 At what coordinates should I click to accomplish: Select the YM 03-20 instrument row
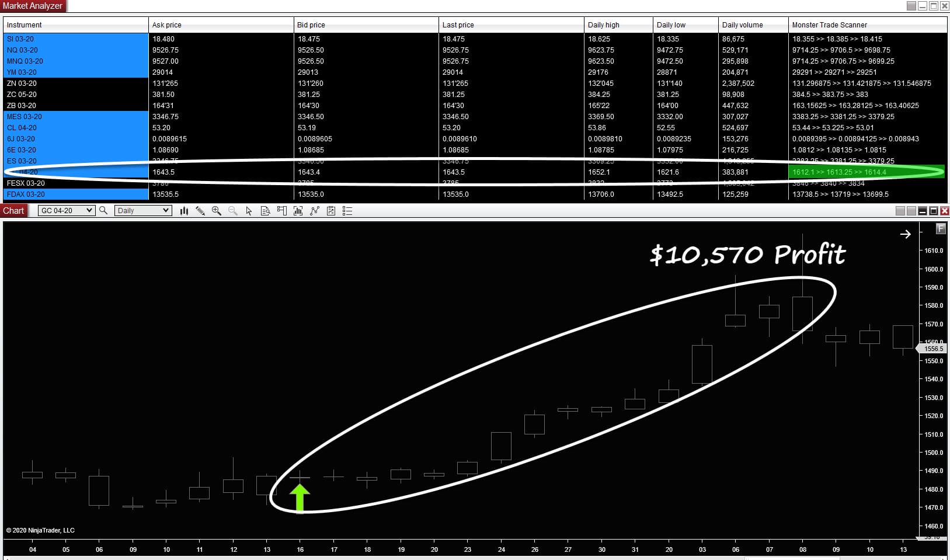click(x=76, y=72)
